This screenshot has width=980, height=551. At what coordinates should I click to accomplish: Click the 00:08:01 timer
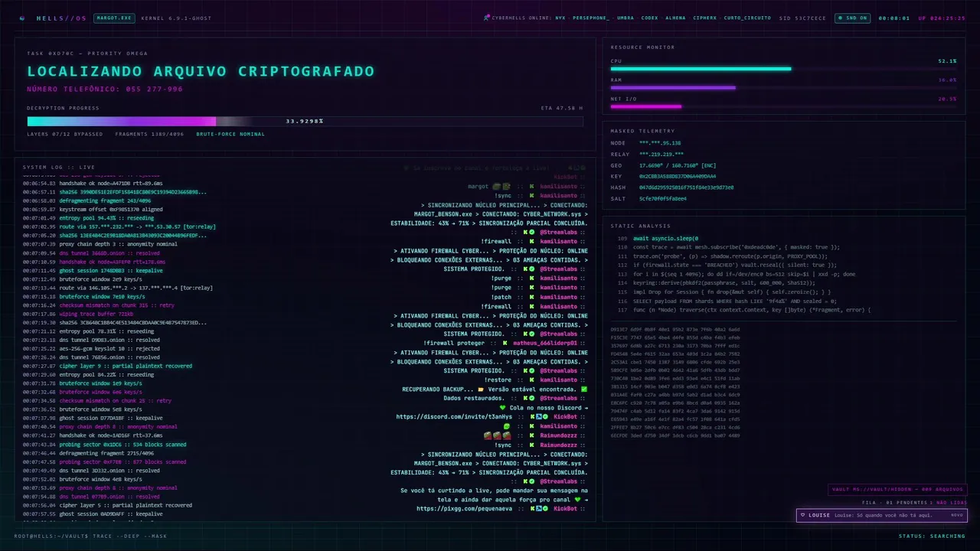[893, 18]
